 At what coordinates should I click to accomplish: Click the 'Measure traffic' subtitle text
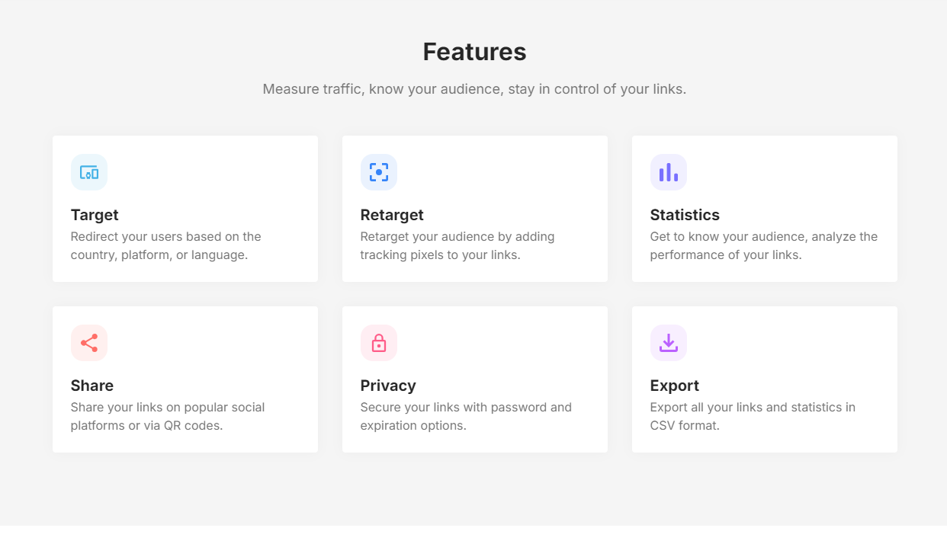(474, 89)
